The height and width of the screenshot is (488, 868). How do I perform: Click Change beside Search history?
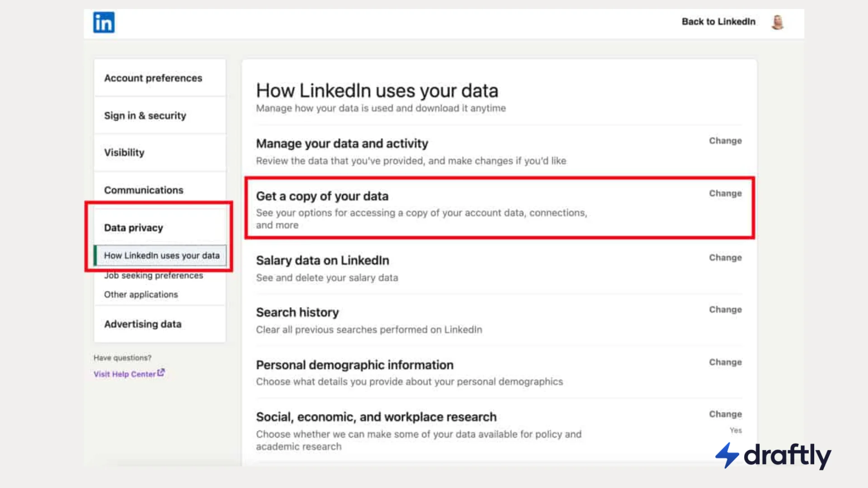[x=725, y=310]
